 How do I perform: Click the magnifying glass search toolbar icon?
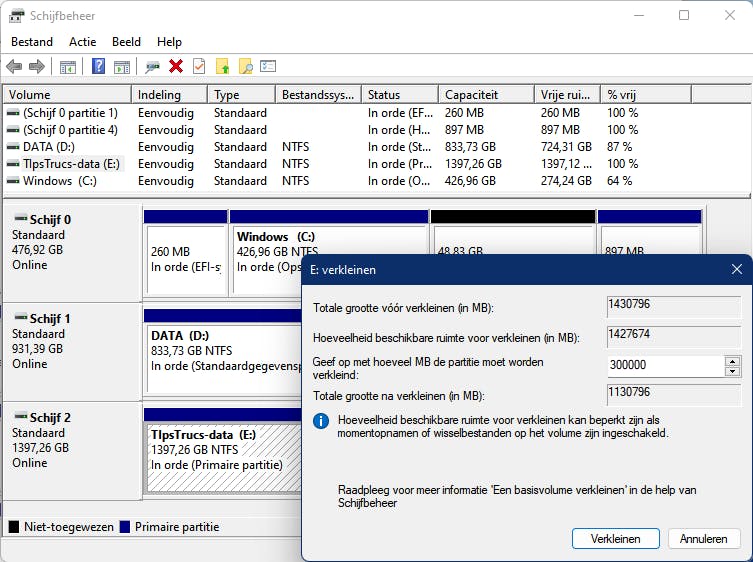[245, 66]
